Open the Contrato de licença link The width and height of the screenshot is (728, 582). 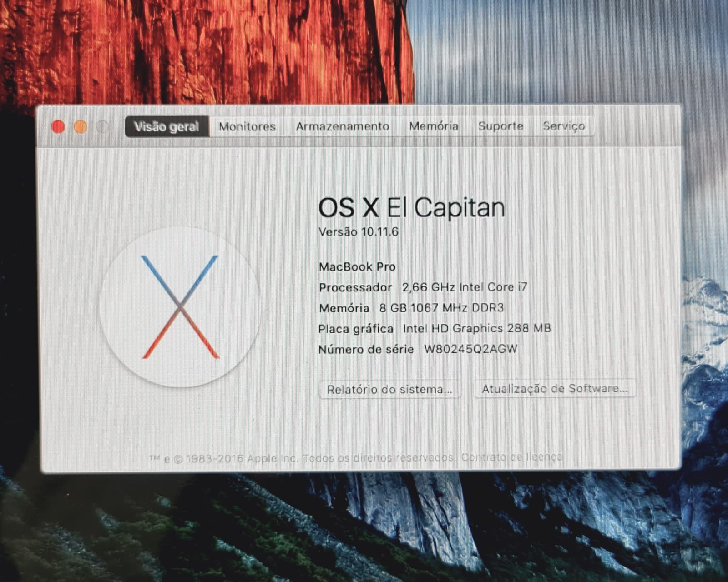pos(511,457)
